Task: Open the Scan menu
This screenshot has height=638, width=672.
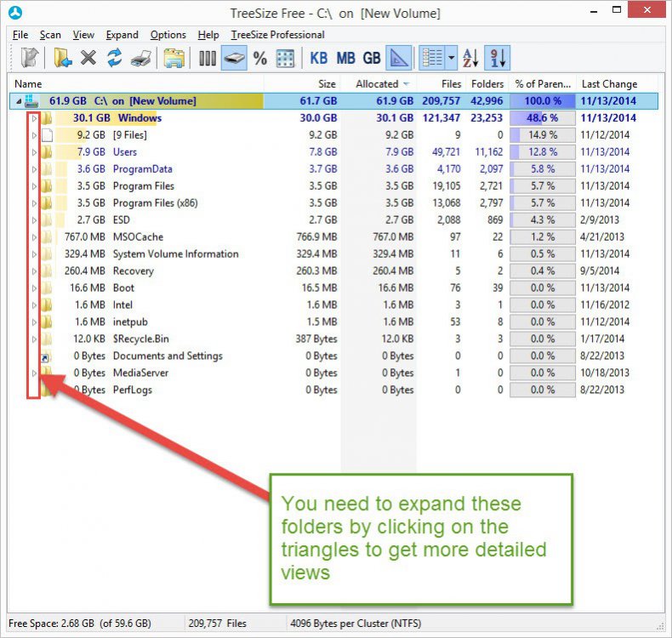Action: (x=50, y=35)
